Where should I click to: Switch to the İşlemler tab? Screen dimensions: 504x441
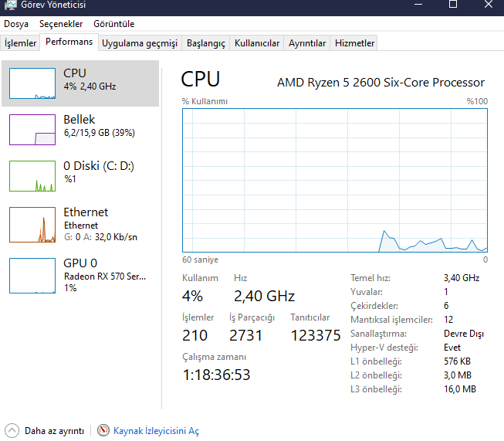tap(21, 43)
